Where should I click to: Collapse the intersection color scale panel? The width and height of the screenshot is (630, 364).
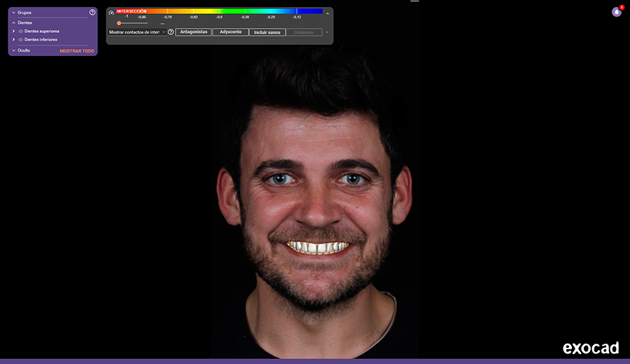pyautogui.click(x=327, y=13)
